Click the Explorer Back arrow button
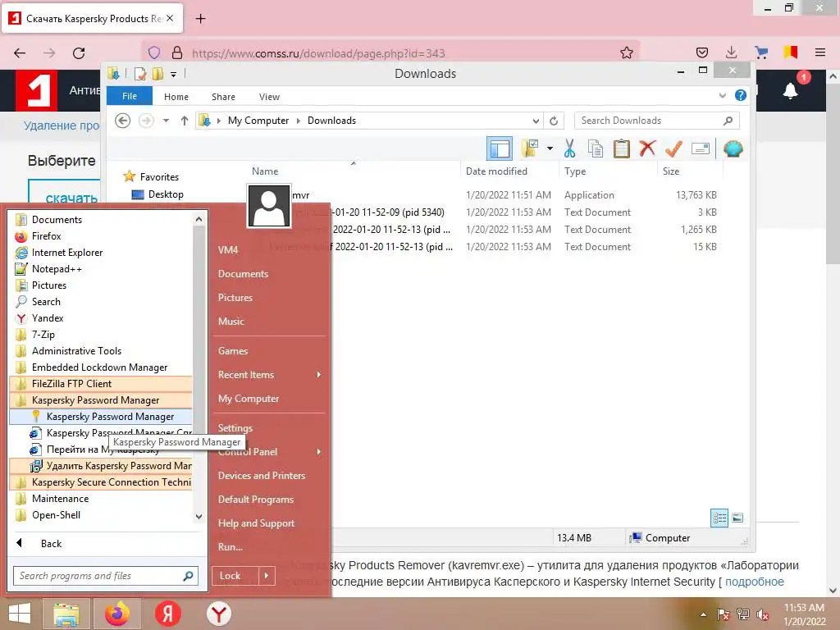Image resolution: width=840 pixels, height=630 pixels. coord(123,121)
